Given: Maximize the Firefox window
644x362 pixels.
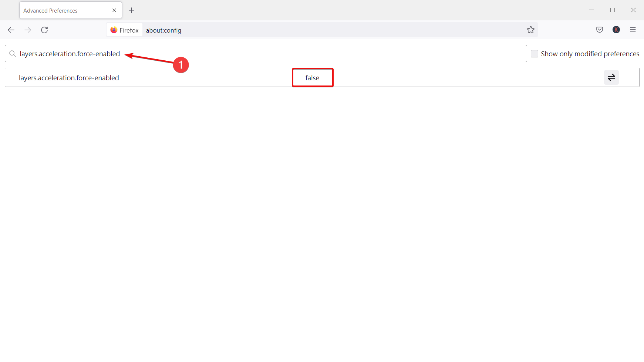Looking at the screenshot, I should (613, 10).
